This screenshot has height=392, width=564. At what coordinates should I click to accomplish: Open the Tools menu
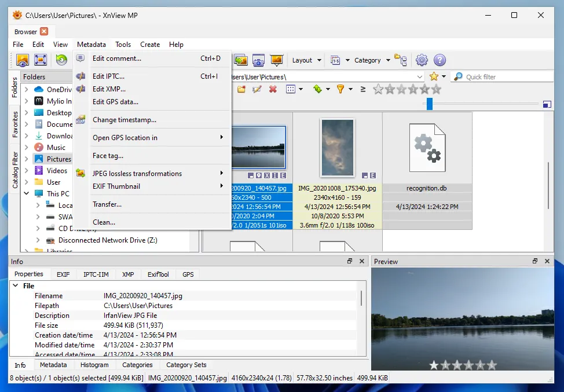coord(123,44)
